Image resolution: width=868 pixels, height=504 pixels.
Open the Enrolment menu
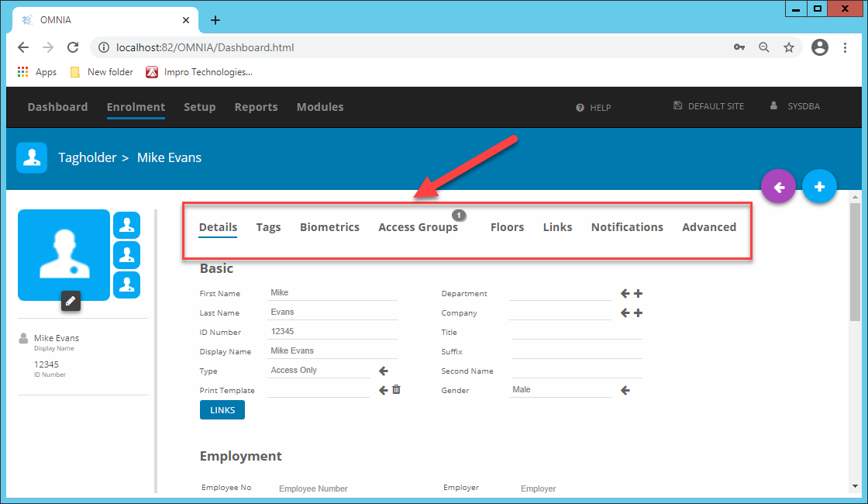pos(136,107)
